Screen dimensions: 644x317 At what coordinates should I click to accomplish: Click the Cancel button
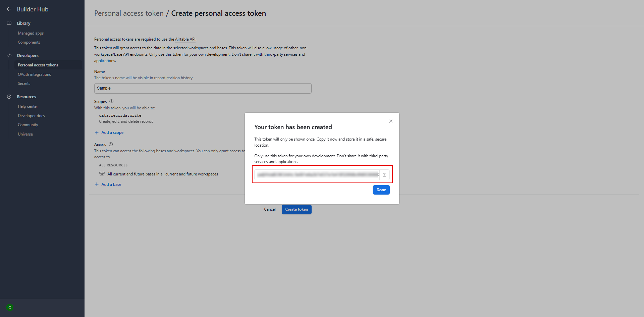(x=270, y=210)
